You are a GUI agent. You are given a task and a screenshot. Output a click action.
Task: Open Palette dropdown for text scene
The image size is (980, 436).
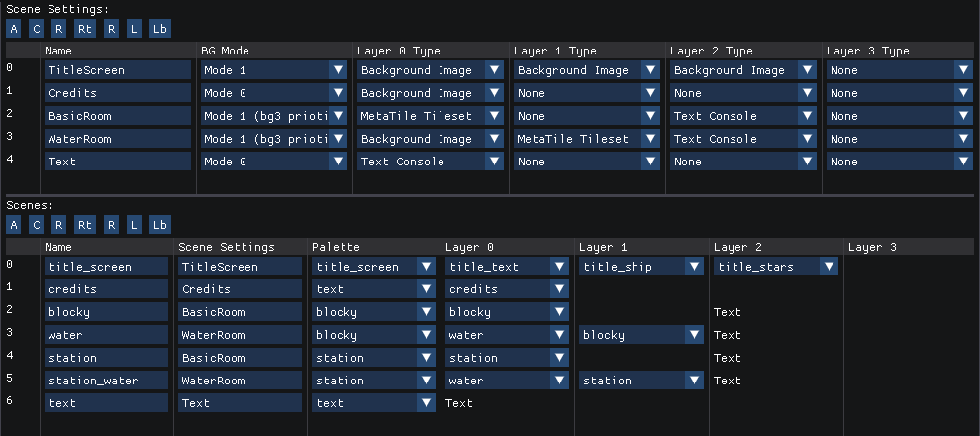[x=374, y=403]
